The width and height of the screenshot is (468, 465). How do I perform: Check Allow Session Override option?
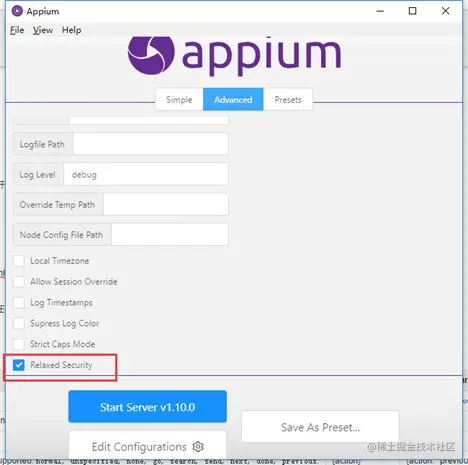coord(19,282)
